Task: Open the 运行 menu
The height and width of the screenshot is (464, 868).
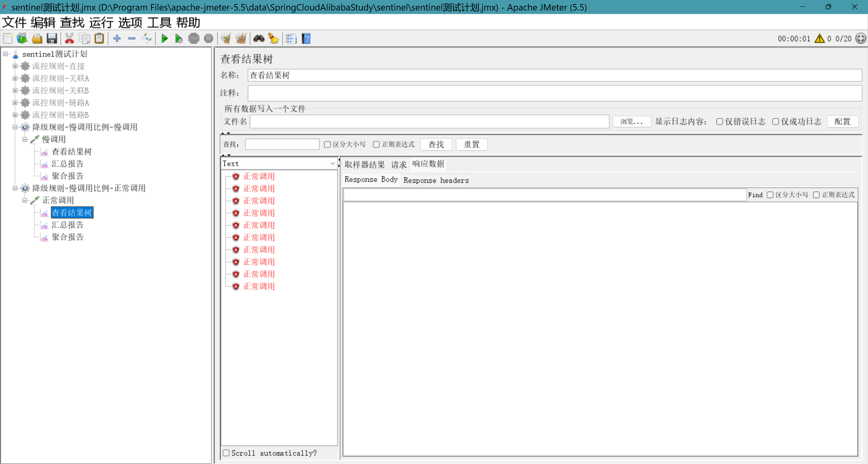Action: [101, 23]
